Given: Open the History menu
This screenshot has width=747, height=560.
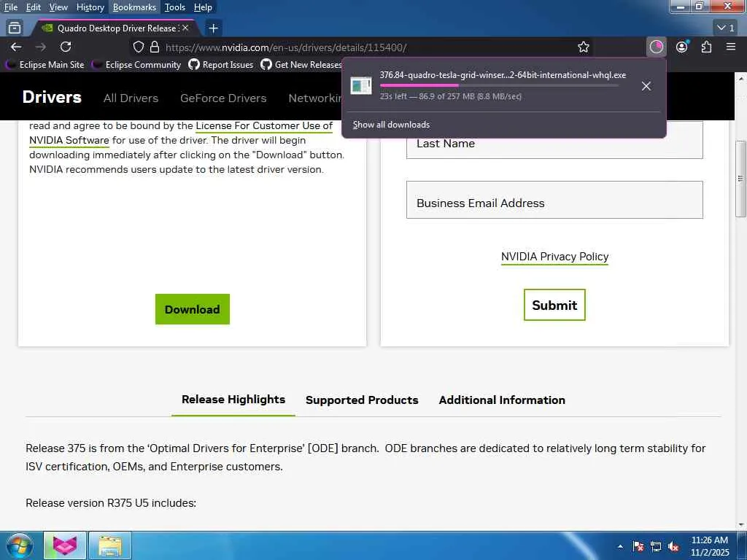Looking at the screenshot, I should 90,7.
